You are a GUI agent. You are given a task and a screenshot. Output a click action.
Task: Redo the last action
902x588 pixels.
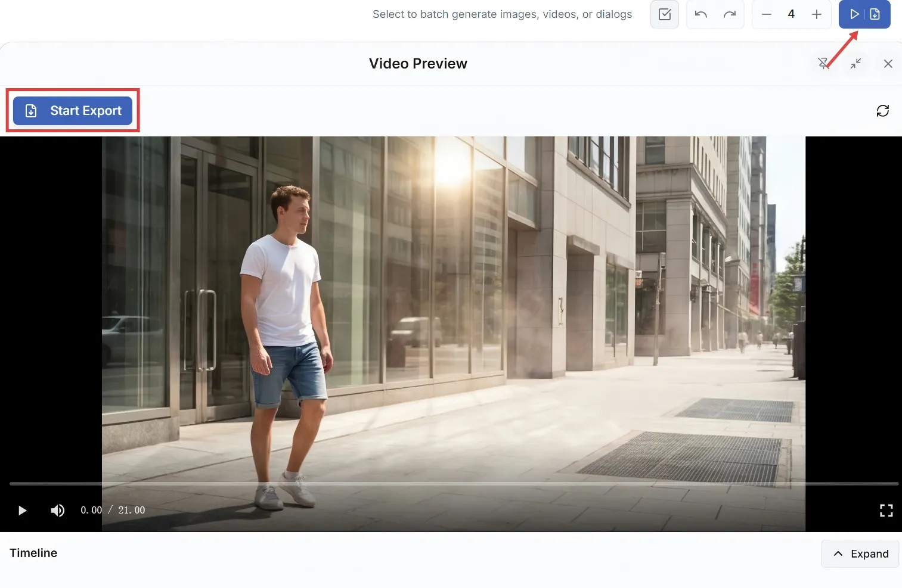(729, 14)
